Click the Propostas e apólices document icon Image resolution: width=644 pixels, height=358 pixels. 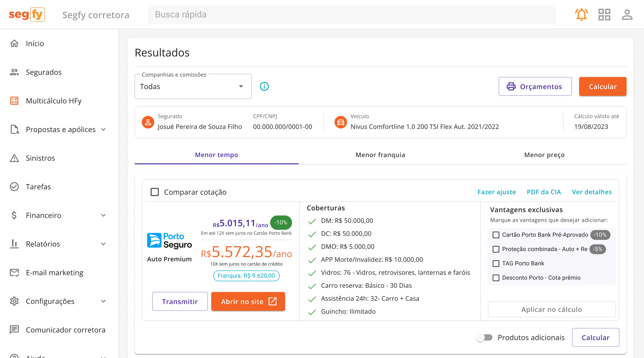[15, 129]
